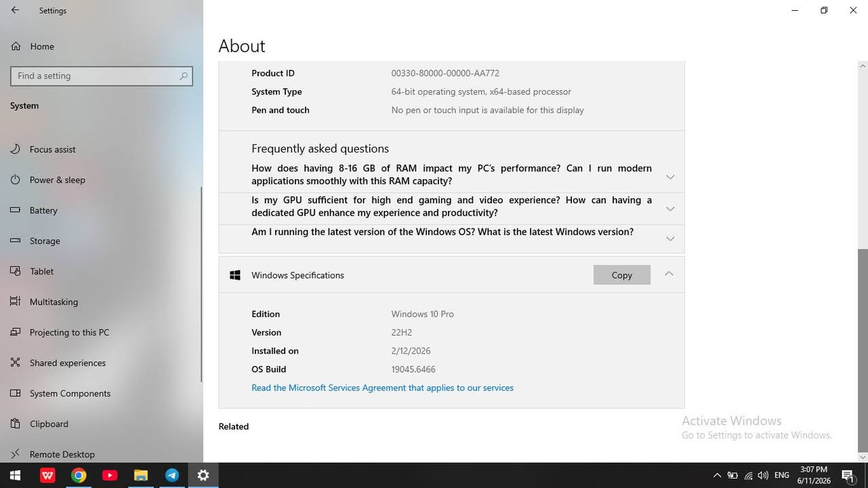Click the GPU sufficiency FAQ question text

(451, 206)
